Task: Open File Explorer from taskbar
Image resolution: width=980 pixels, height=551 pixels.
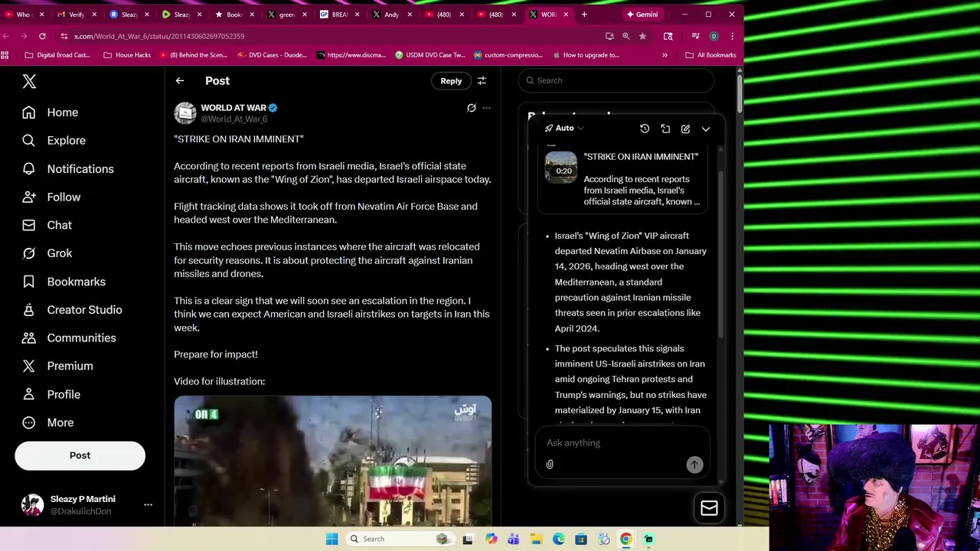Action: [x=536, y=539]
